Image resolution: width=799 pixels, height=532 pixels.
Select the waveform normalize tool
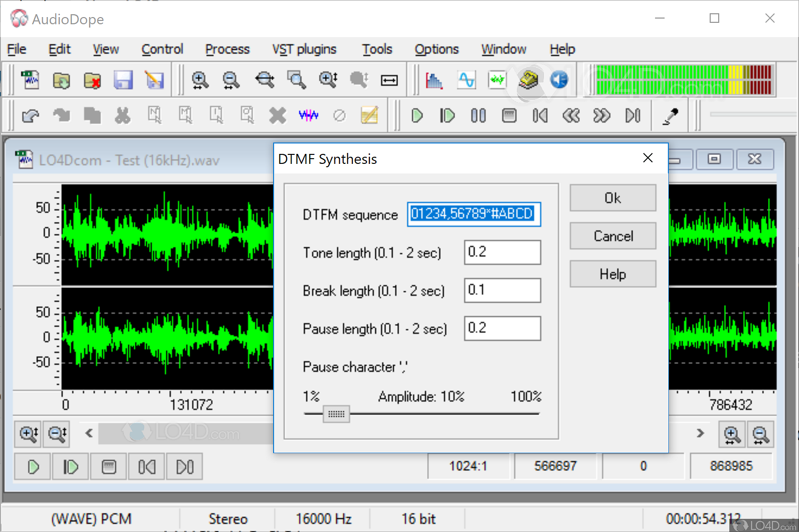pyautogui.click(x=497, y=80)
